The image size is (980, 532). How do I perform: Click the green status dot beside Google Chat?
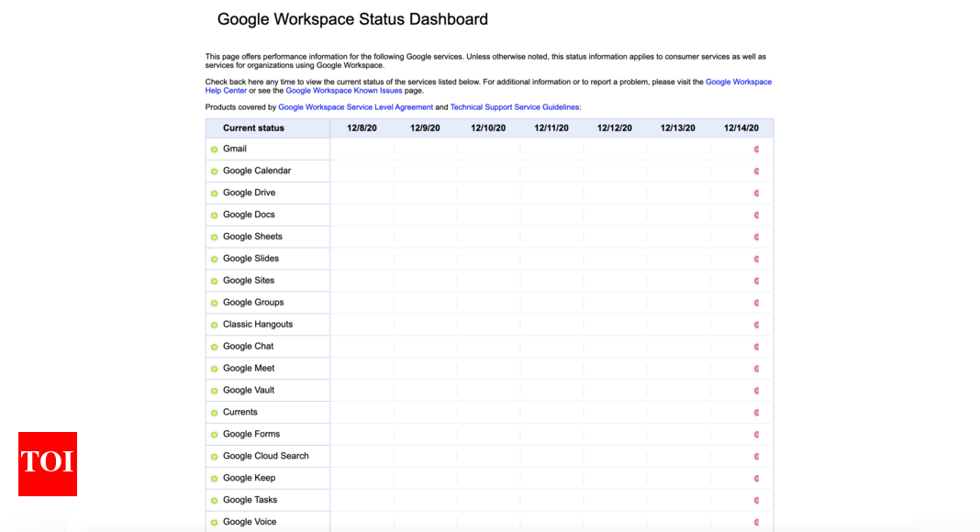coord(215,347)
